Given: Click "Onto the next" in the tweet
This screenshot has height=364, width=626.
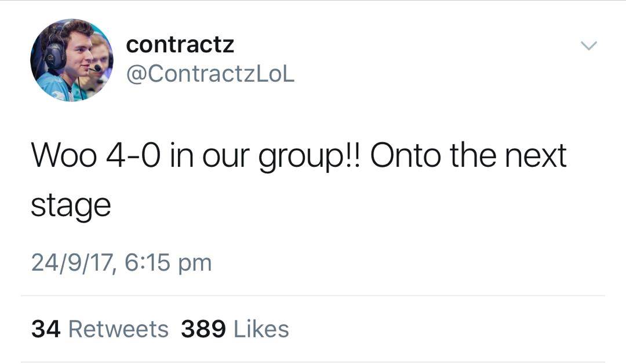Looking at the screenshot, I should pyautogui.click(x=468, y=155).
